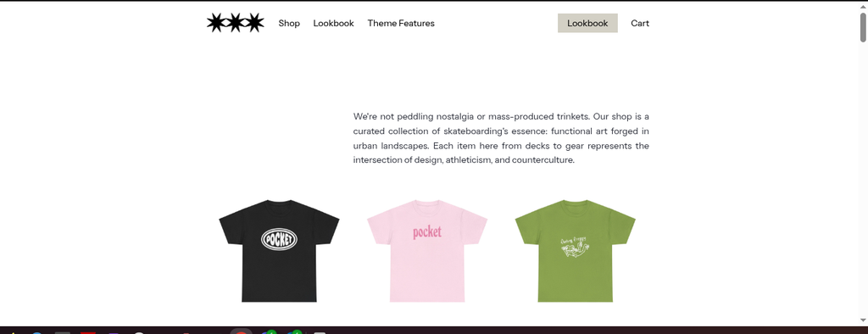The height and width of the screenshot is (334, 868).
Task: Click the scrollbar down arrow
Action: coord(863,320)
